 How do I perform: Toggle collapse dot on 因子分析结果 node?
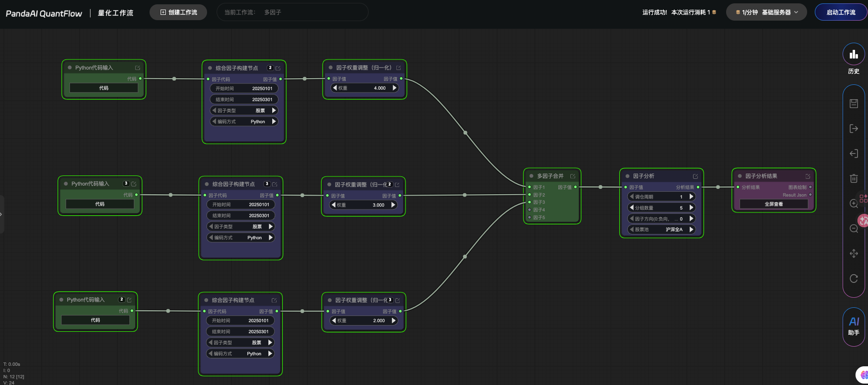(x=740, y=176)
